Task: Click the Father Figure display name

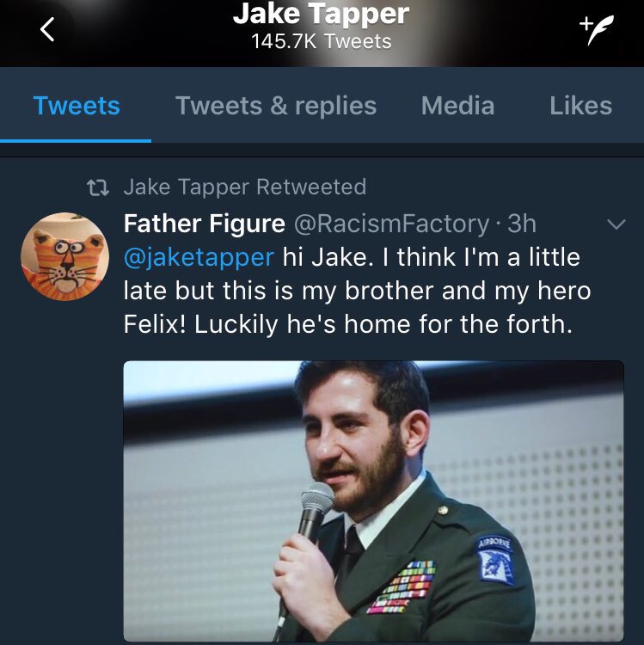Action: tap(205, 224)
